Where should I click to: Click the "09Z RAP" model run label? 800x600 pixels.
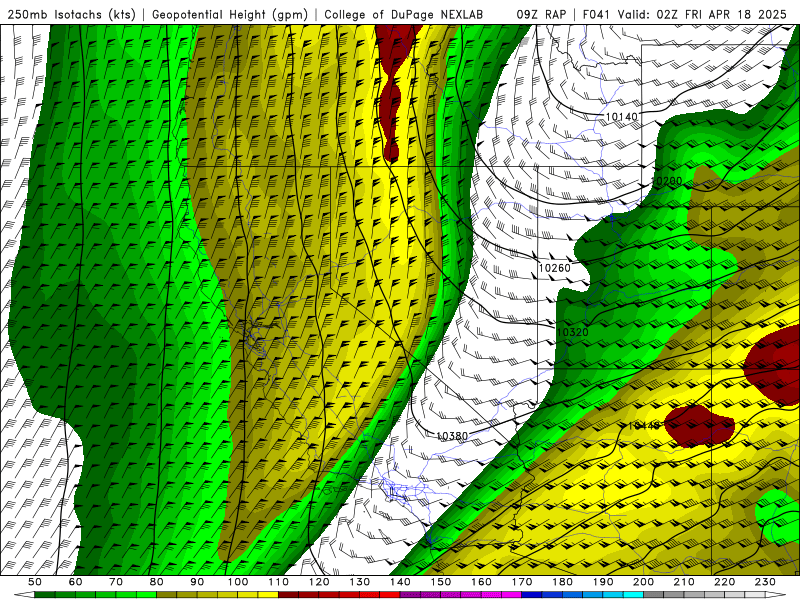[541, 14]
